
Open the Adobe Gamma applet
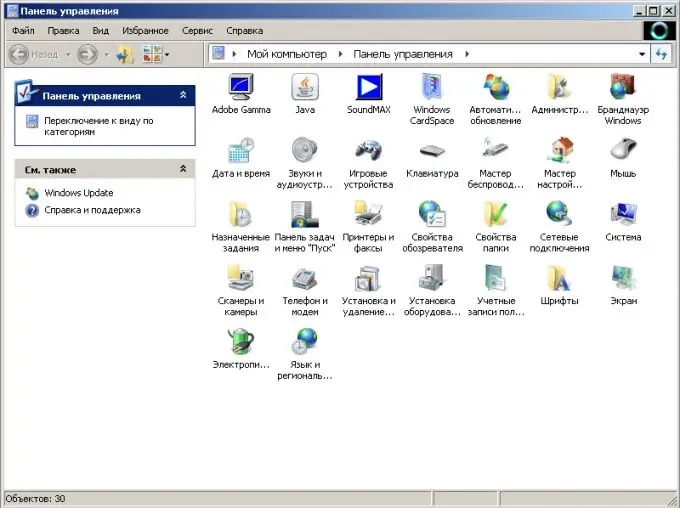pos(241,94)
